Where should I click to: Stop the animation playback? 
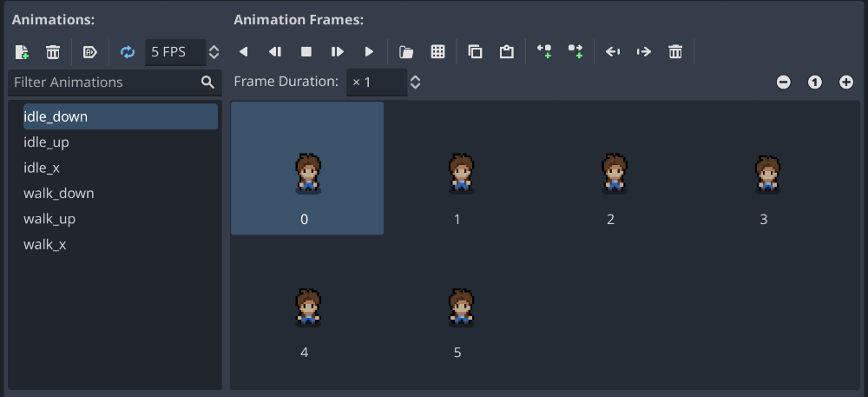[x=306, y=52]
